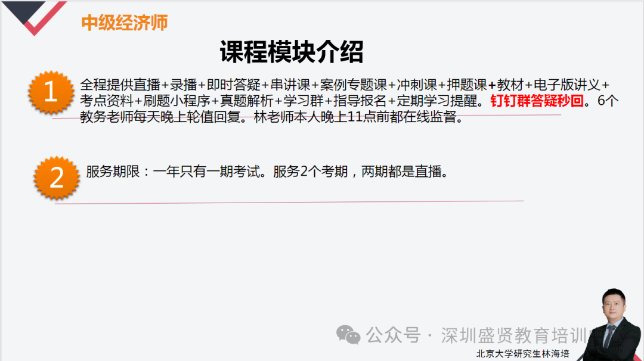Click the 深圳盛贤教育培训 watermark name
The width and height of the screenshot is (644, 361).
pos(514,335)
